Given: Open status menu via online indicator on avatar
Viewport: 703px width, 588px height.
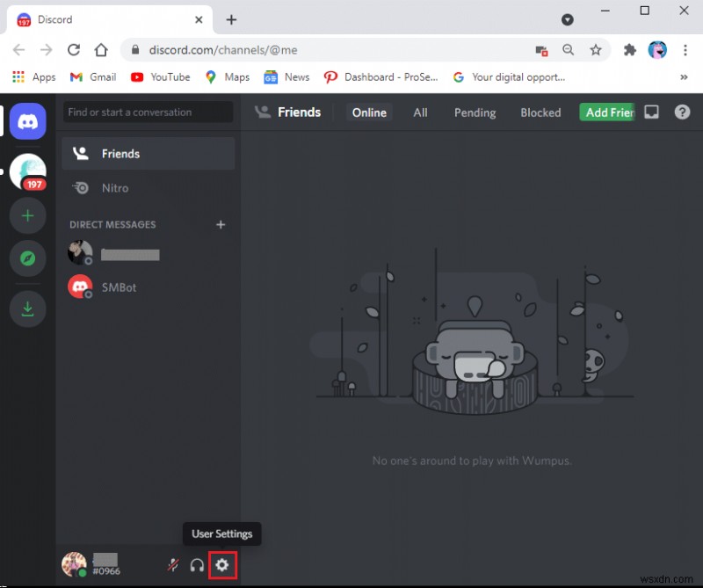Looking at the screenshot, I should pos(80,573).
